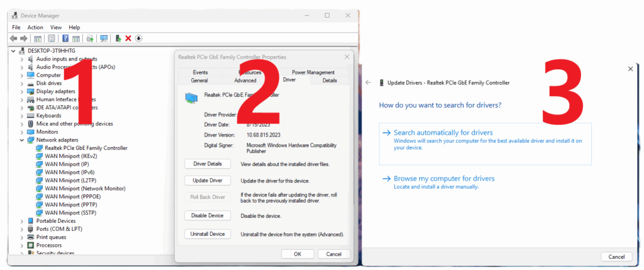Select WAN Miniport (Network Monitor) in tree
Viewport: 644px width, 270px height.
click(85, 189)
